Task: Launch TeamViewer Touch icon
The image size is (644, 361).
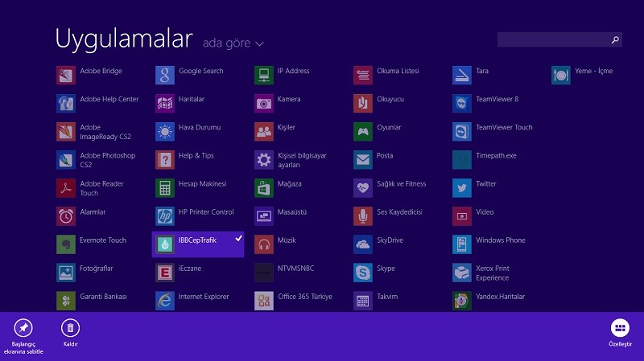Action: pos(461,132)
